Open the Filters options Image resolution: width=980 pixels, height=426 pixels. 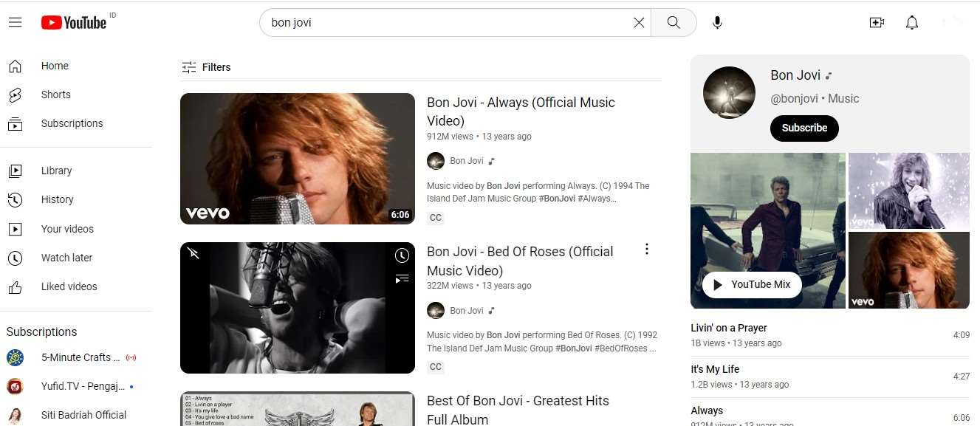pyautogui.click(x=206, y=67)
